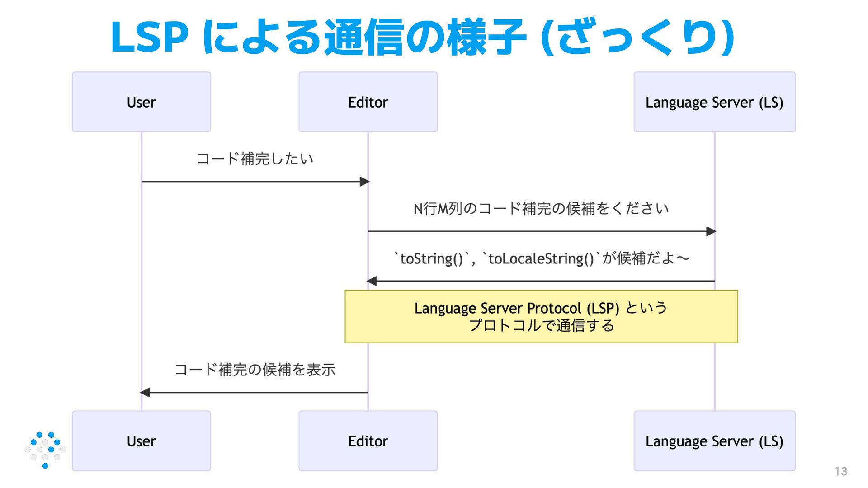Click the top Language Server (LS) box
This screenshot has height=488, width=868.
[x=714, y=102]
